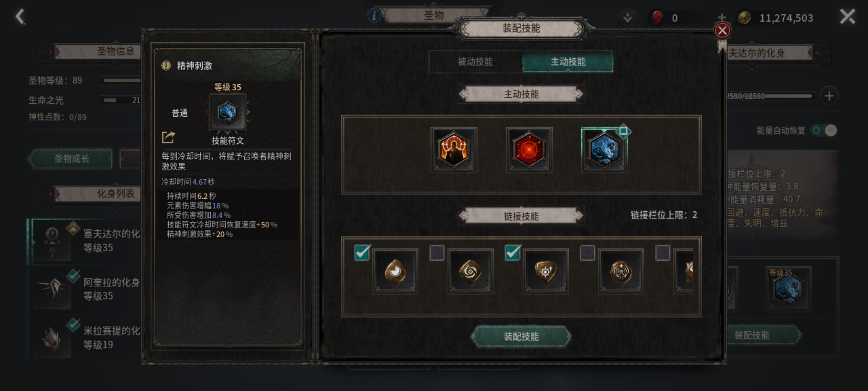Viewport: 868px width, 391px height.
Task: Toggle the 能量自动恢复 switch
Action: click(x=824, y=130)
